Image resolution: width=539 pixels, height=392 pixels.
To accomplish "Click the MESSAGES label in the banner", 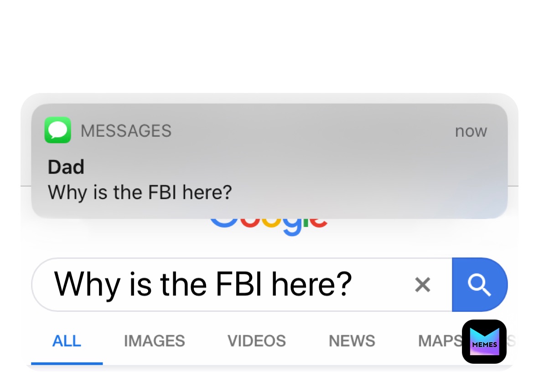I will tap(126, 130).
